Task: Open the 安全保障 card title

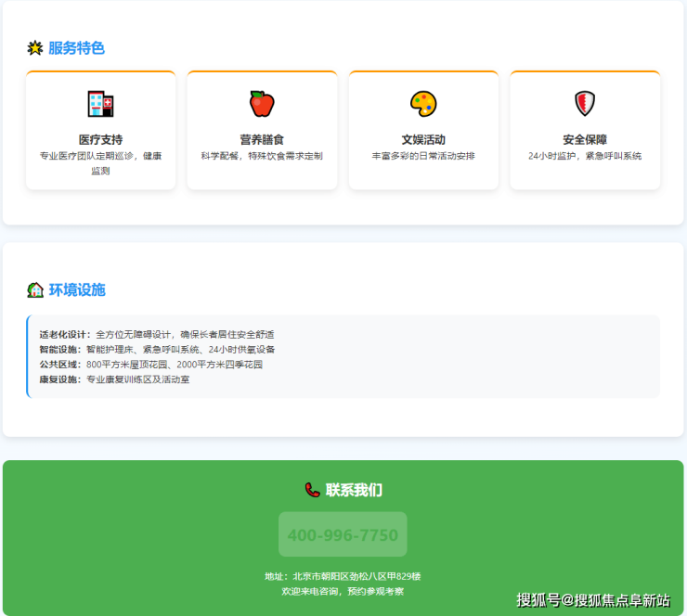Action: click(585, 139)
